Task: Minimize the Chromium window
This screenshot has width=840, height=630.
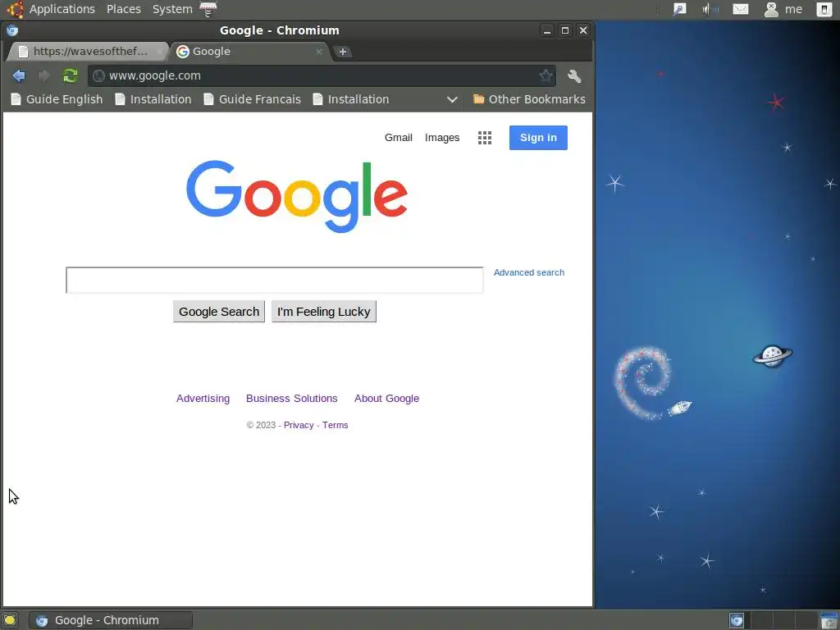Action: coord(546,30)
